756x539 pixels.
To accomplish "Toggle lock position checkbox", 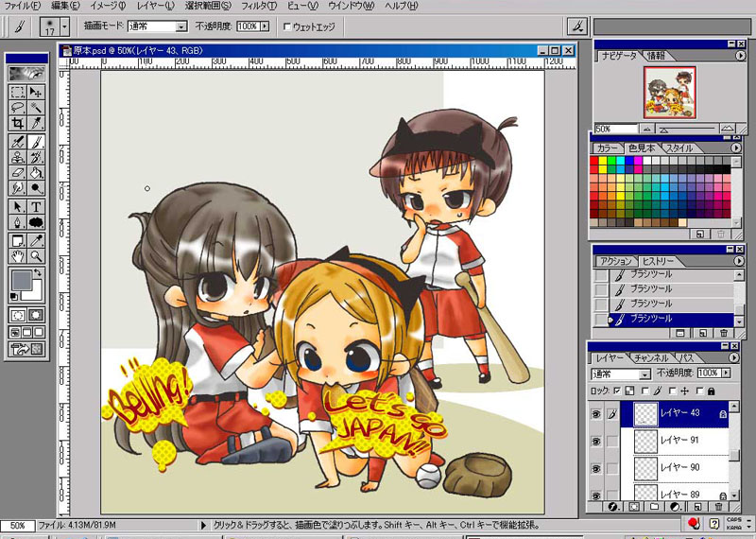I will coord(673,391).
